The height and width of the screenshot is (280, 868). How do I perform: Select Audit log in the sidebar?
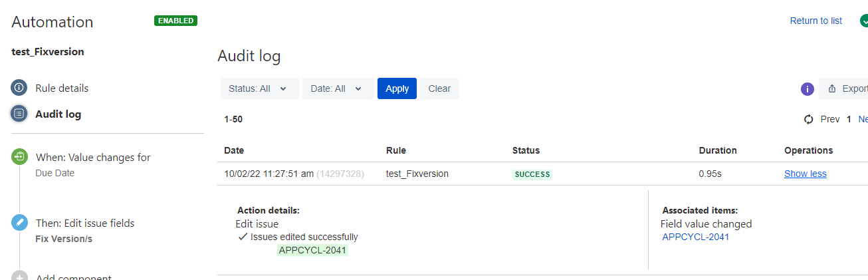58,114
